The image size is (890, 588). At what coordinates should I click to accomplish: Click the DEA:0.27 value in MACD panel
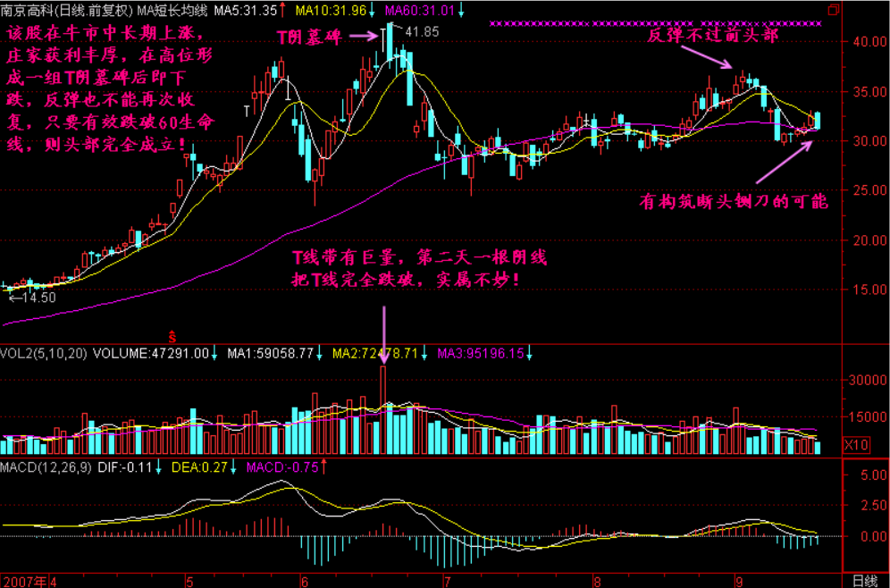coord(209,466)
